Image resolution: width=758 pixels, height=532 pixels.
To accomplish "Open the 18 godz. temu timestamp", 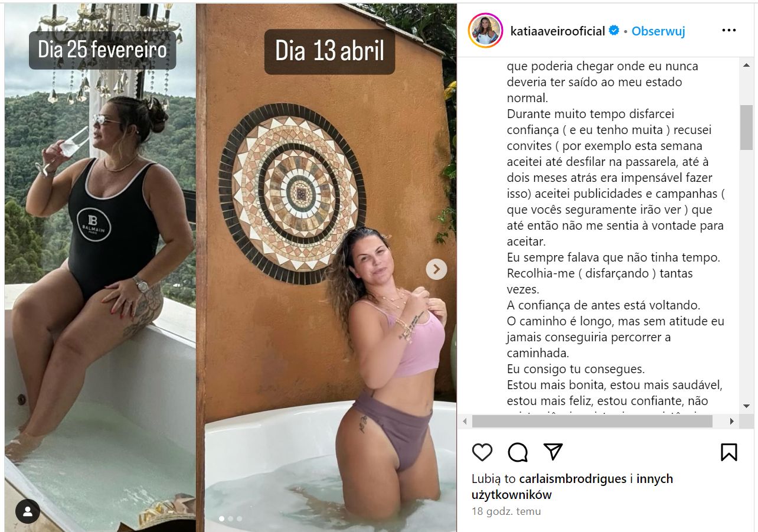I will (x=506, y=511).
